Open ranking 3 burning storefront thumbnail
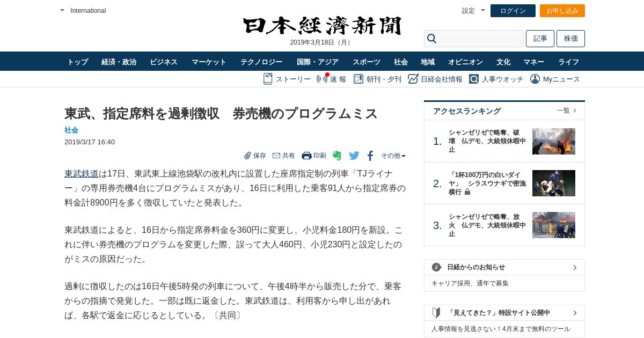Screen dimensions: 644x338 tap(554, 225)
